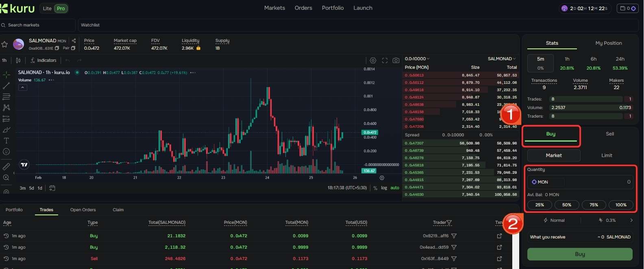The width and height of the screenshot is (644, 269).
Task: Open transaction link for 0x4ead...dd59 trade
Action: tap(499, 247)
